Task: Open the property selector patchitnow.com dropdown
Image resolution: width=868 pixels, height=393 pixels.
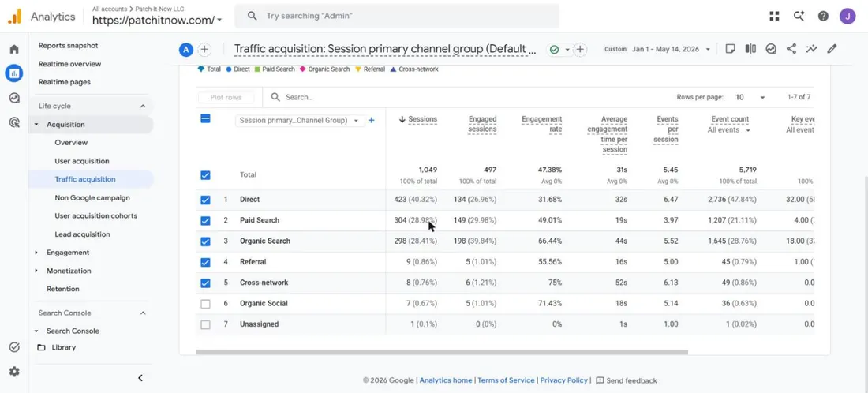Action: [x=157, y=20]
